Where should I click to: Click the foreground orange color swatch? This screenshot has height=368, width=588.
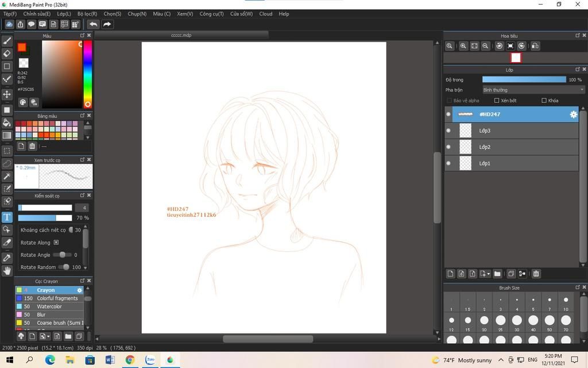pos(22,47)
